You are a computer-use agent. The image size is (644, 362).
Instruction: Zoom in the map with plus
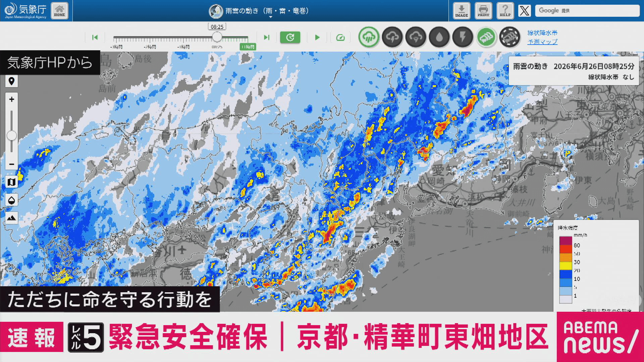click(11, 99)
